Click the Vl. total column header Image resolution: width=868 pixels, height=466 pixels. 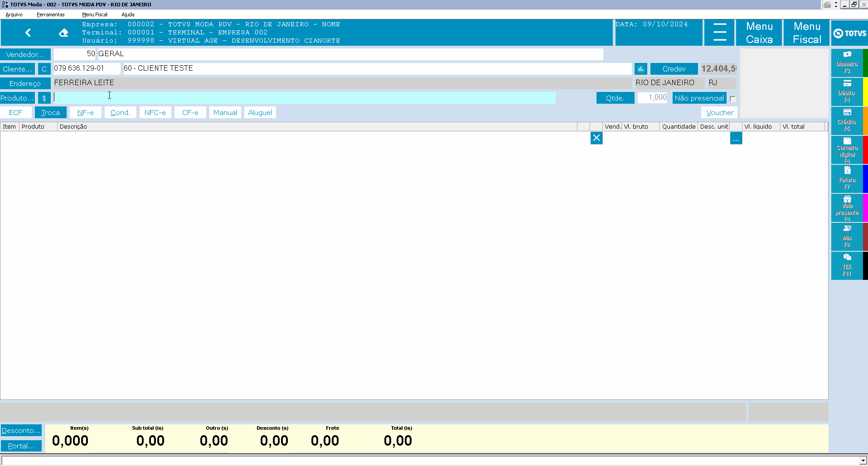pos(803,127)
